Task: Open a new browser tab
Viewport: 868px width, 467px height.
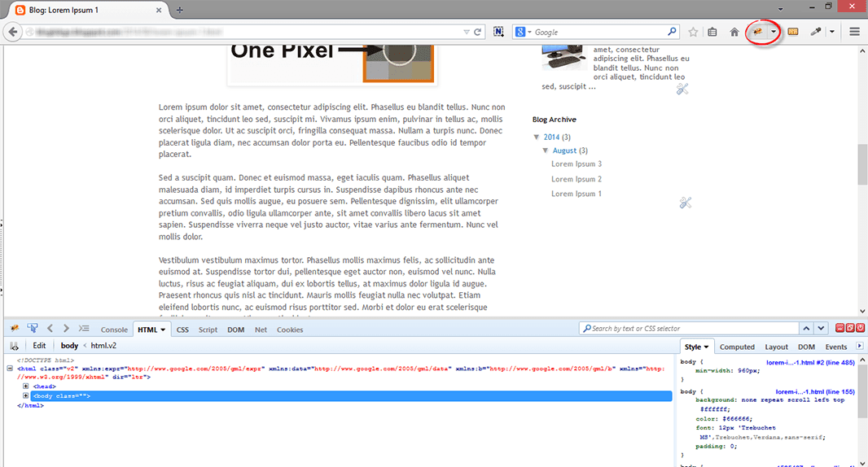Action: (x=179, y=10)
